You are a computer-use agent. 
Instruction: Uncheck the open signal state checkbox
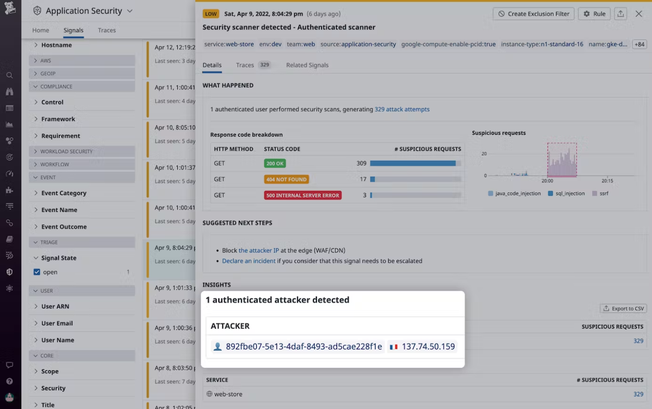(37, 272)
